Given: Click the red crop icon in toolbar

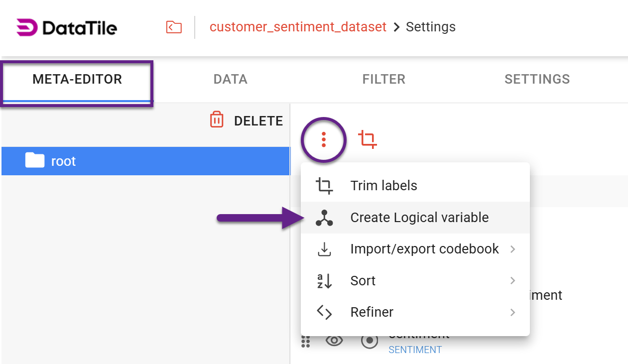Looking at the screenshot, I should tap(368, 140).
